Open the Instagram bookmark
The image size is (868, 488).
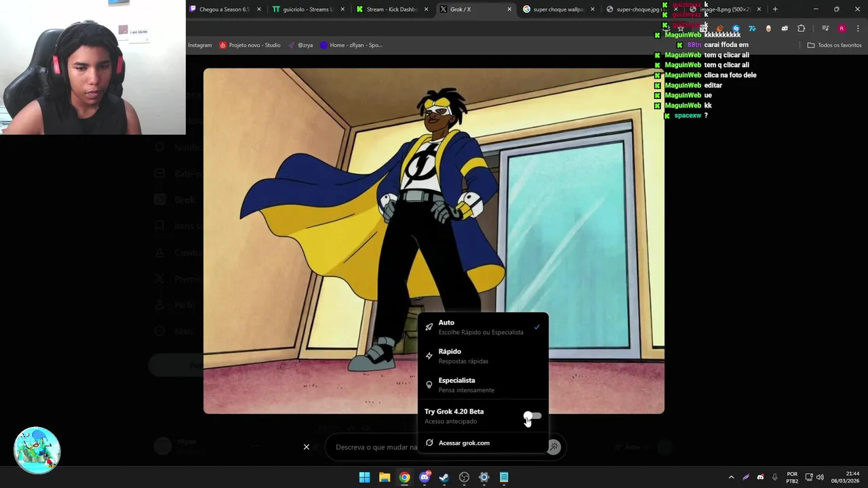(x=199, y=45)
